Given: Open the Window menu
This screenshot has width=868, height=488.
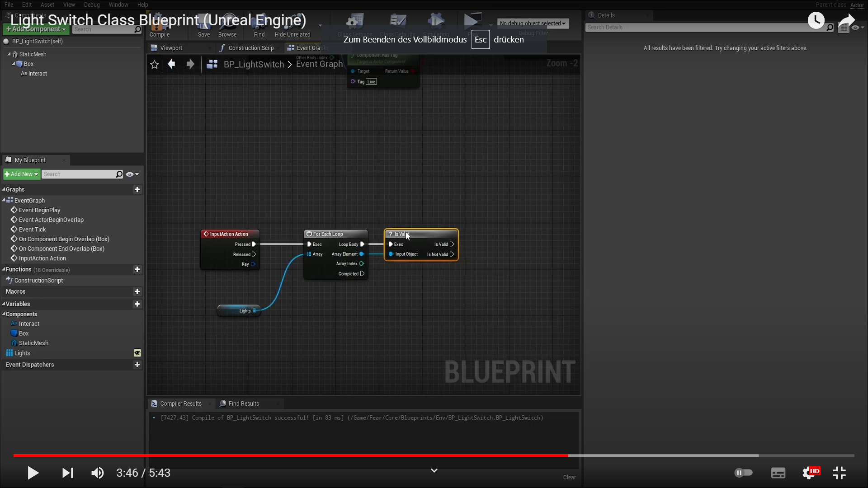Looking at the screenshot, I should (118, 5).
